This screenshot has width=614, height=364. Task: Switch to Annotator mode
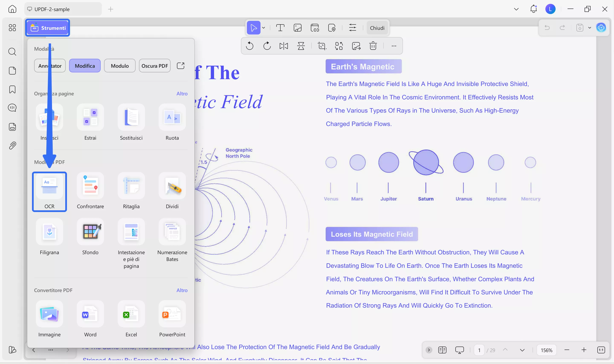click(49, 66)
